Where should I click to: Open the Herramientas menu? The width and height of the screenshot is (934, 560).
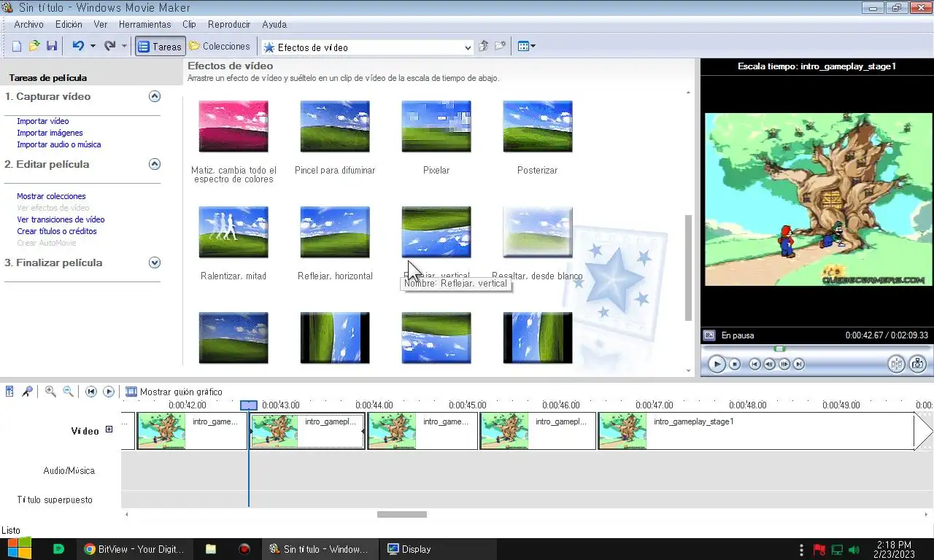(144, 24)
